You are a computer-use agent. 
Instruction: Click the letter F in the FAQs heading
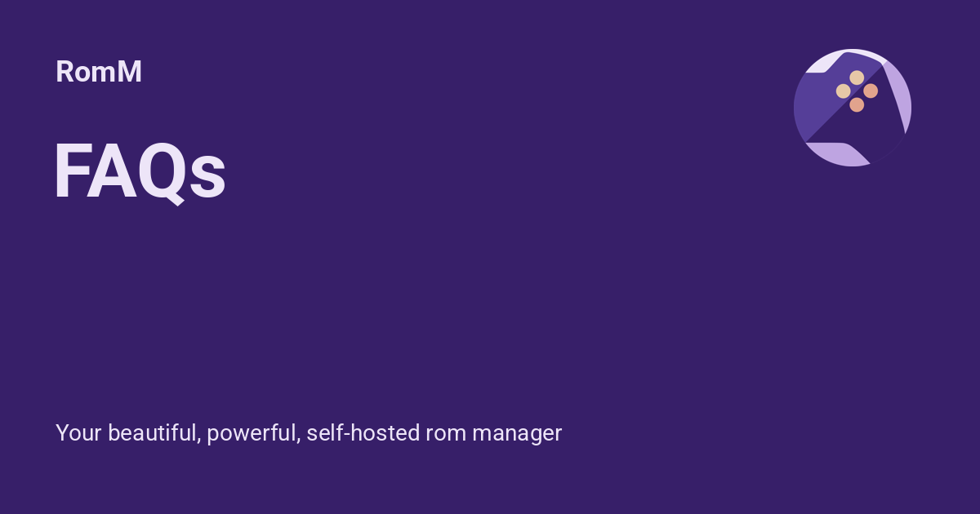point(71,171)
